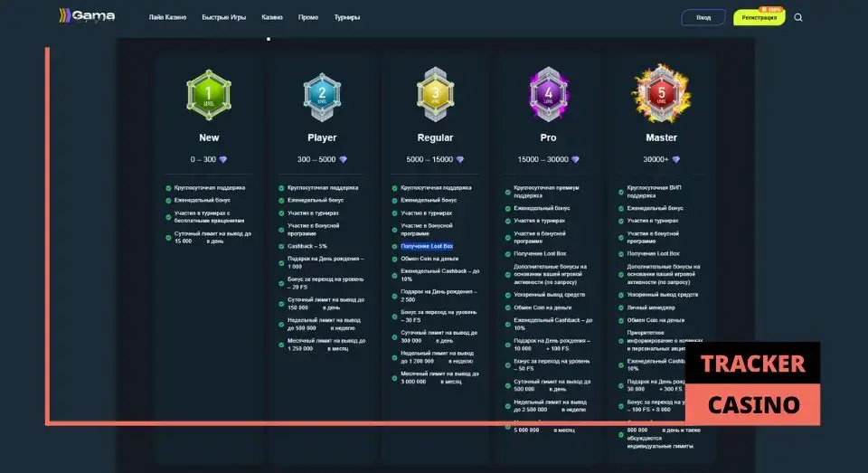The height and width of the screenshot is (473, 868).
Task: Click checkmark beside Подарок на День рождения – 2 500
Action: [x=395, y=296]
